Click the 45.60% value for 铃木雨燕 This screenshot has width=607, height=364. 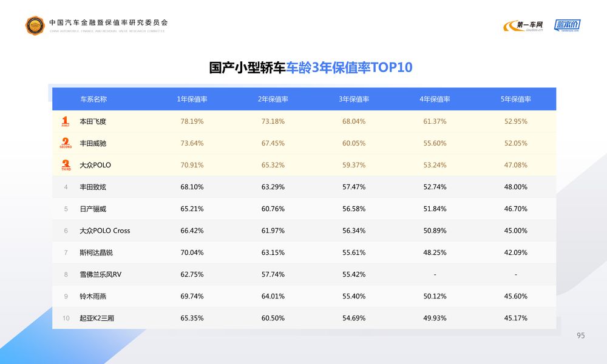516,296
